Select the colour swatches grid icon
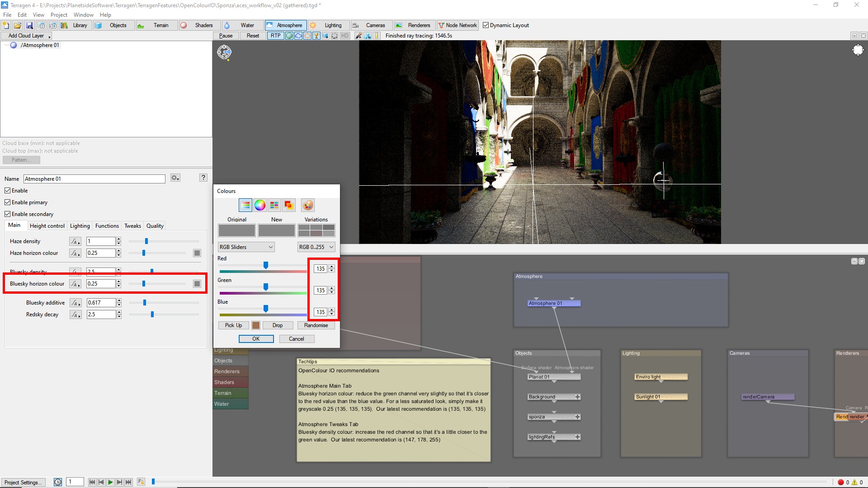Viewport: 868px width, 488px height. 274,205
